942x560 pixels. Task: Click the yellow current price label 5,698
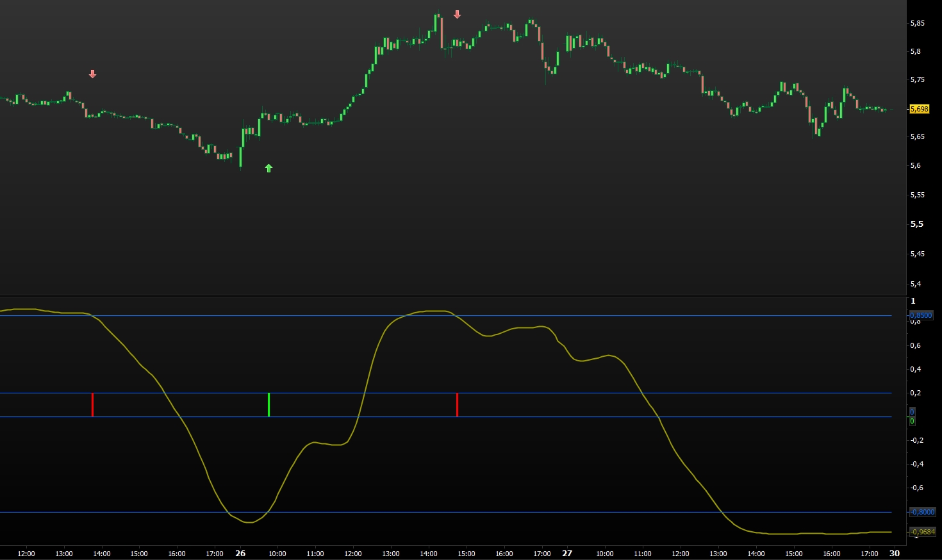click(919, 109)
